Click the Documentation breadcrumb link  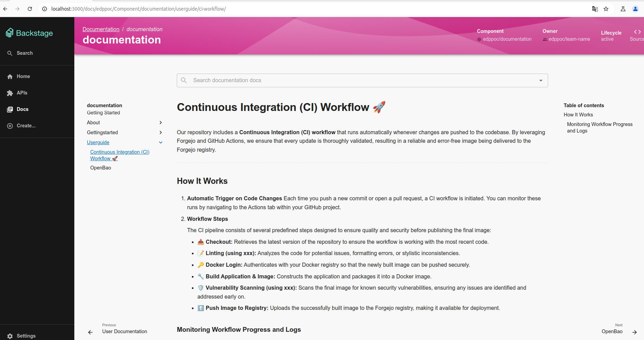(x=101, y=29)
